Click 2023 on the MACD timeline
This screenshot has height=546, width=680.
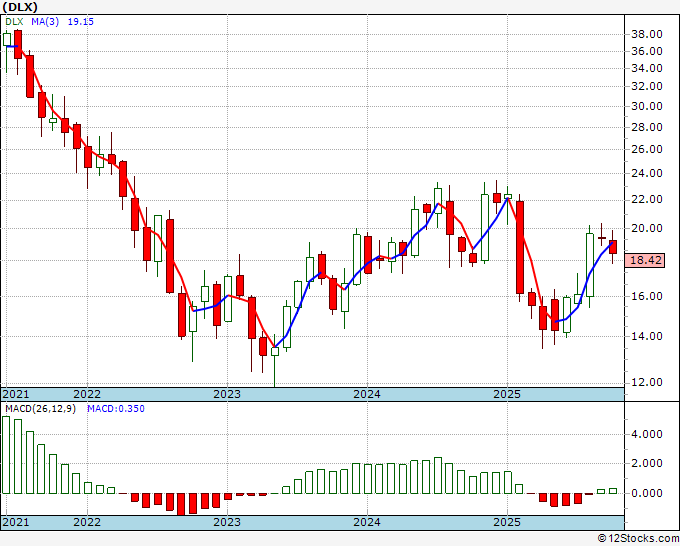click(x=227, y=522)
